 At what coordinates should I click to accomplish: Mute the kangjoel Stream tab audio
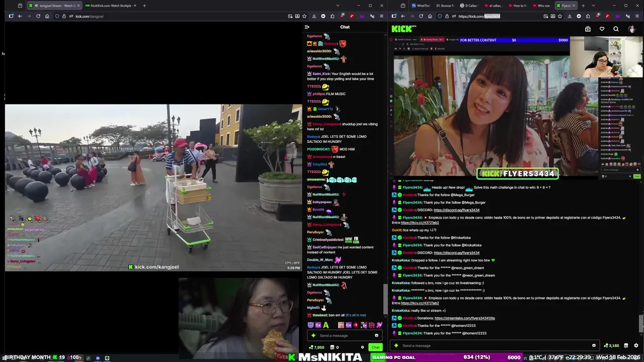(x=36, y=6)
